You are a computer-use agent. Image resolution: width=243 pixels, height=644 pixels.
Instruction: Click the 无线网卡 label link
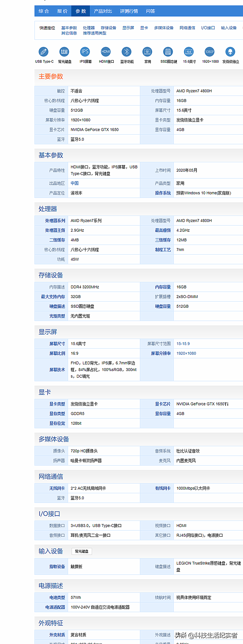57,488
